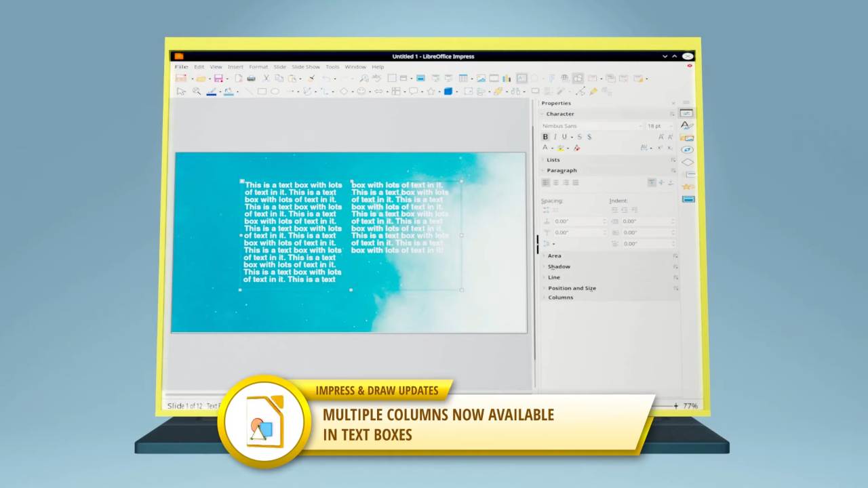Toggle Italic in Character panel
The width and height of the screenshot is (868, 488).
[555, 137]
